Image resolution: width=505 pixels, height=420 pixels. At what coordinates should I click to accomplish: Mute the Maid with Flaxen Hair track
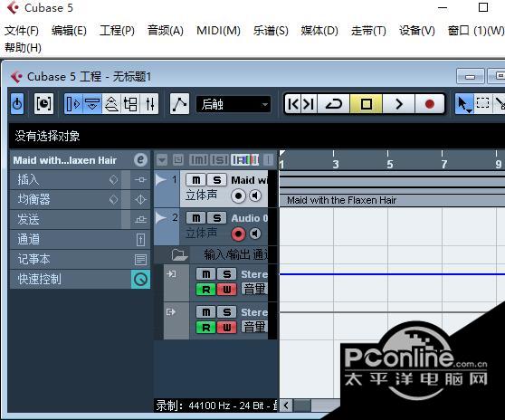(195, 180)
